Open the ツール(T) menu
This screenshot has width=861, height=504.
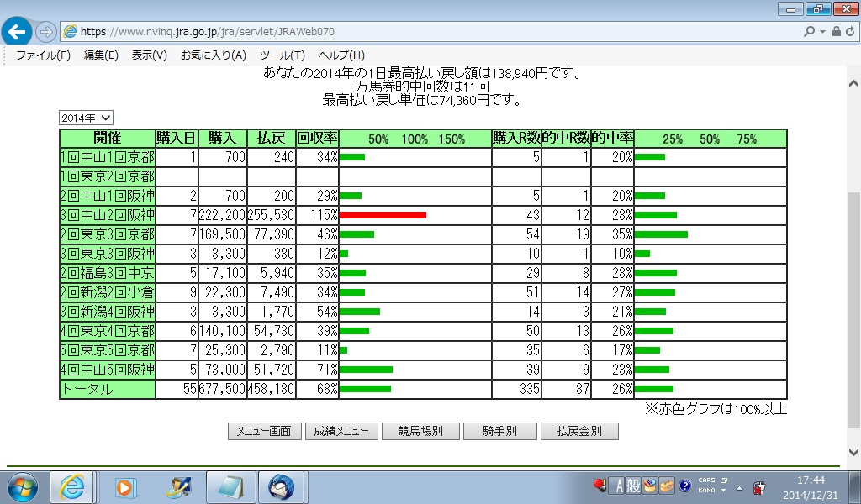coord(282,55)
